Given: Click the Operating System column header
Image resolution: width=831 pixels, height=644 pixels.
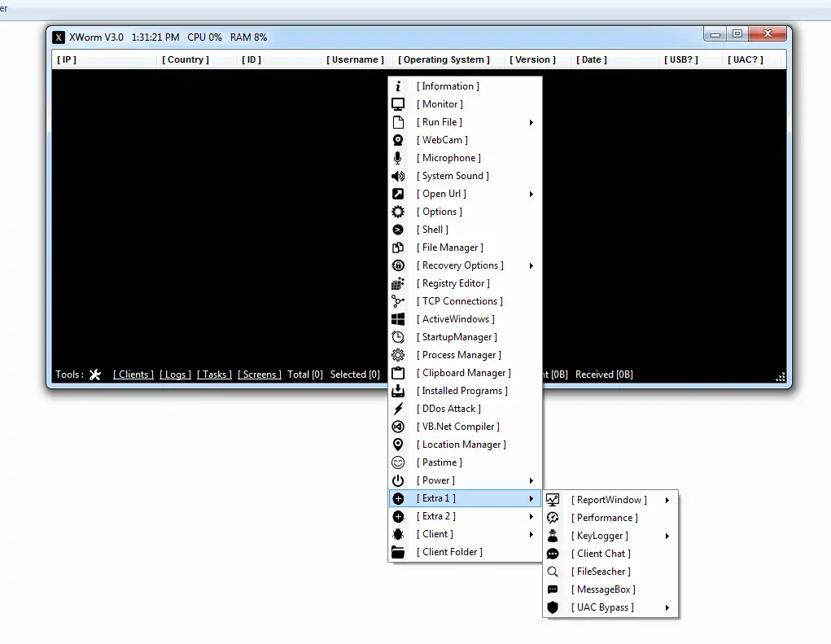Looking at the screenshot, I should [444, 59].
